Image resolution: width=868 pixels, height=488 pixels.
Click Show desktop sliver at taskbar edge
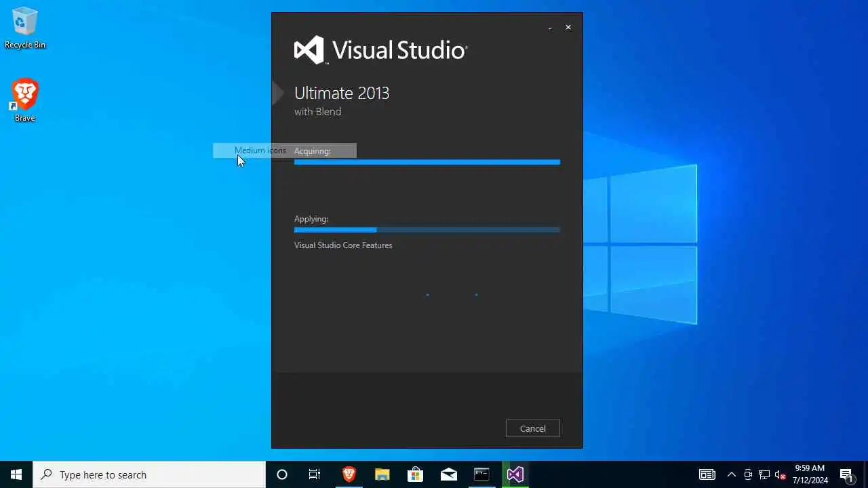(x=866, y=474)
